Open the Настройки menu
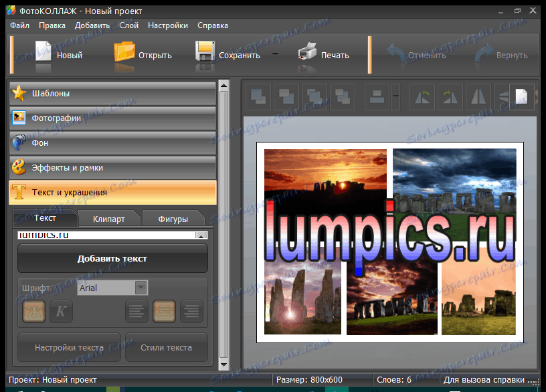 (x=168, y=25)
